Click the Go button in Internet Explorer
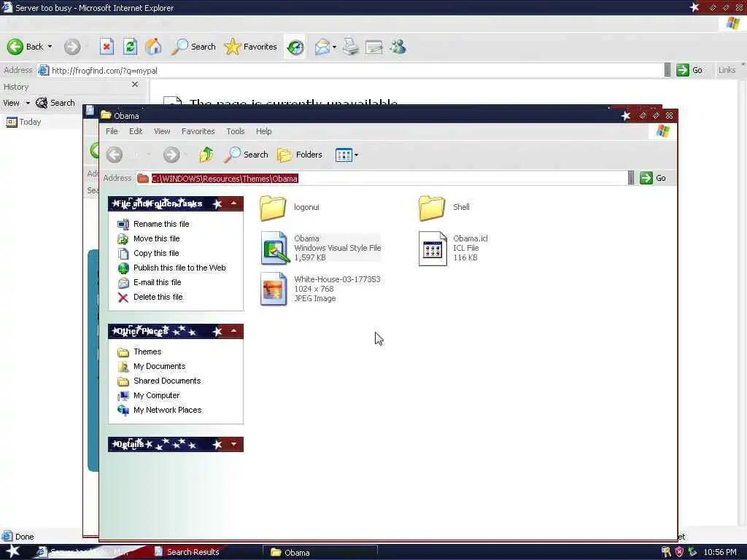 pos(690,70)
